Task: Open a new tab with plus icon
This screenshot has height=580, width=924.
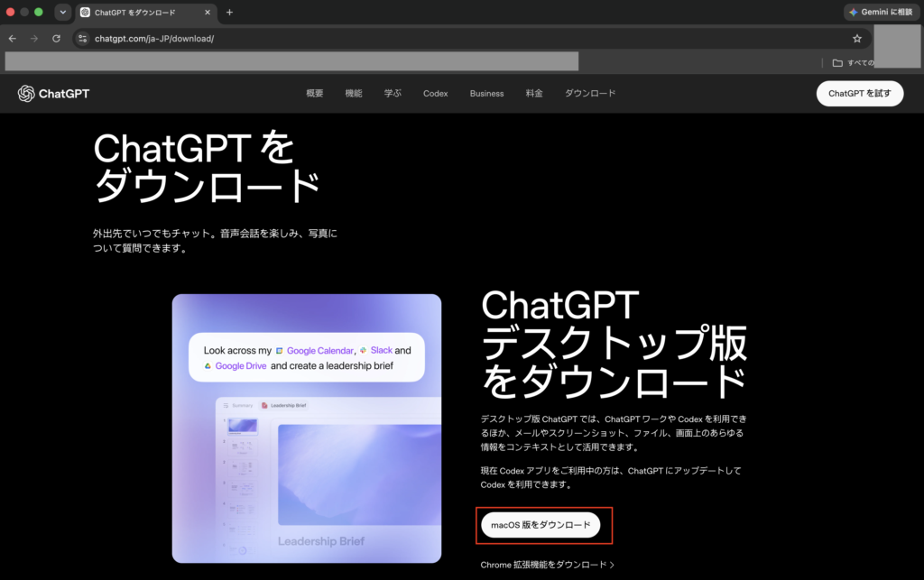Action: pos(229,12)
